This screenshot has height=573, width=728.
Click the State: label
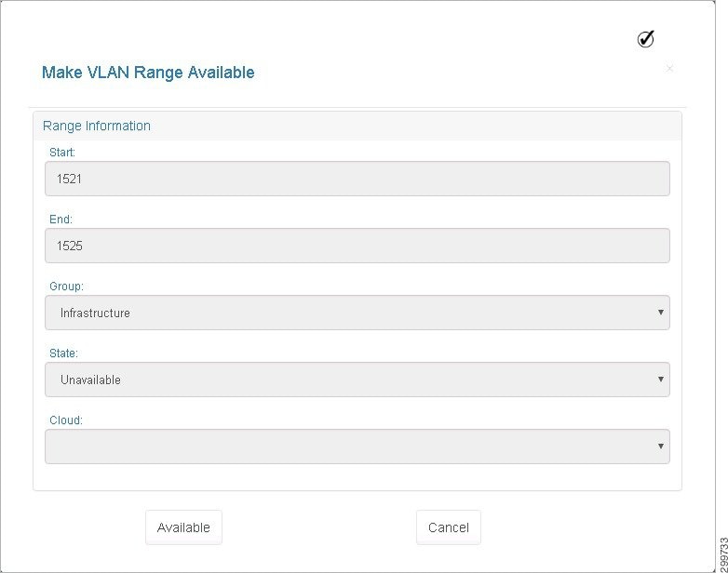click(x=63, y=353)
